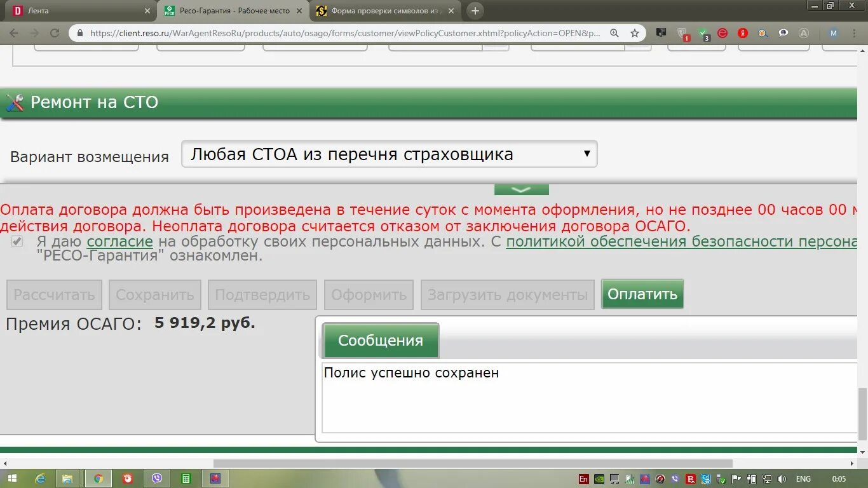The width and height of the screenshot is (868, 488).
Task: Open the green checkmark extension with badge 3
Action: (x=703, y=33)
